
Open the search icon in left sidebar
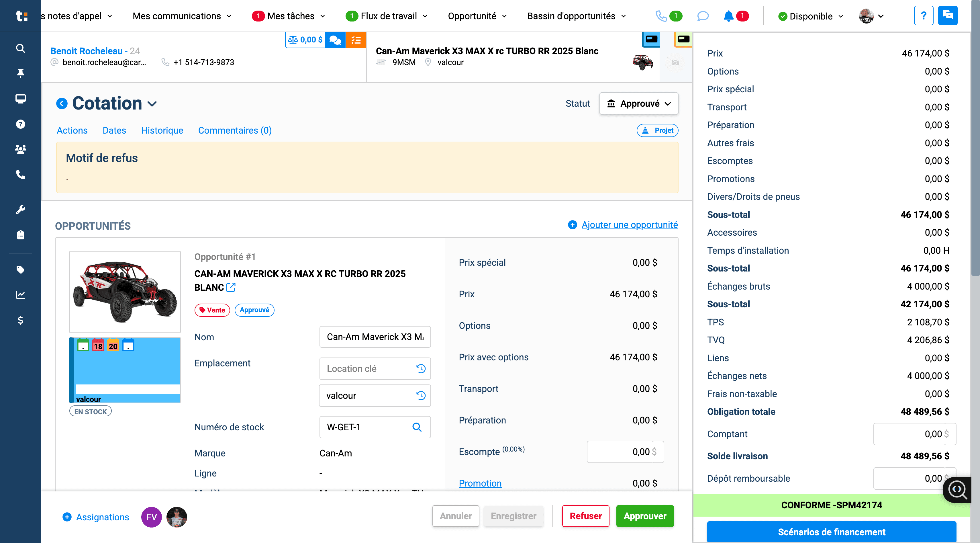click(x=21, y=48)
